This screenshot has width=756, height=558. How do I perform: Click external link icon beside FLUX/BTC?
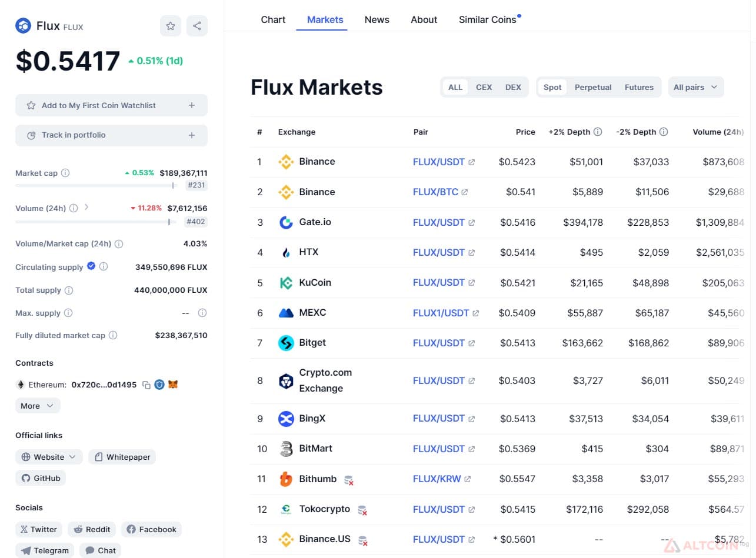coord(465,192)
